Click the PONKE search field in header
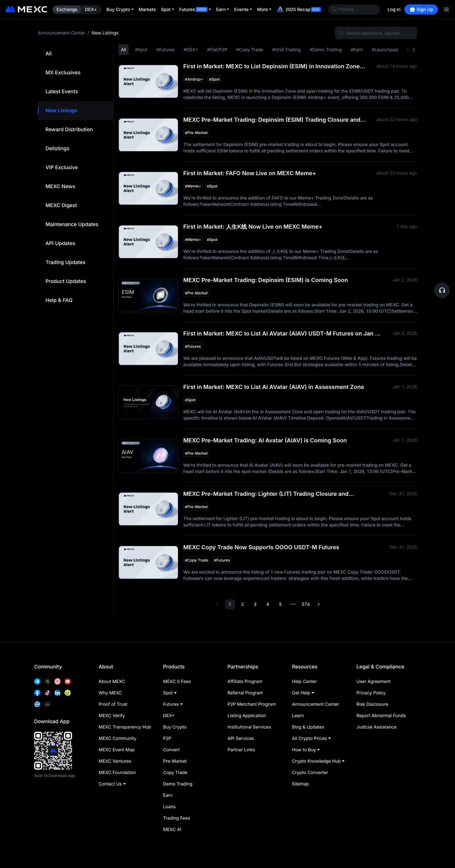 354,9
